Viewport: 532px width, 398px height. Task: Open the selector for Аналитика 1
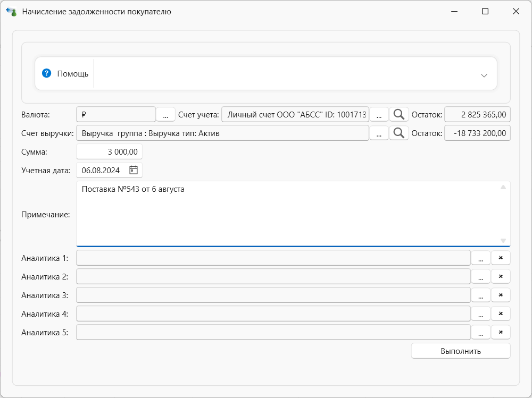pos(481,258)
